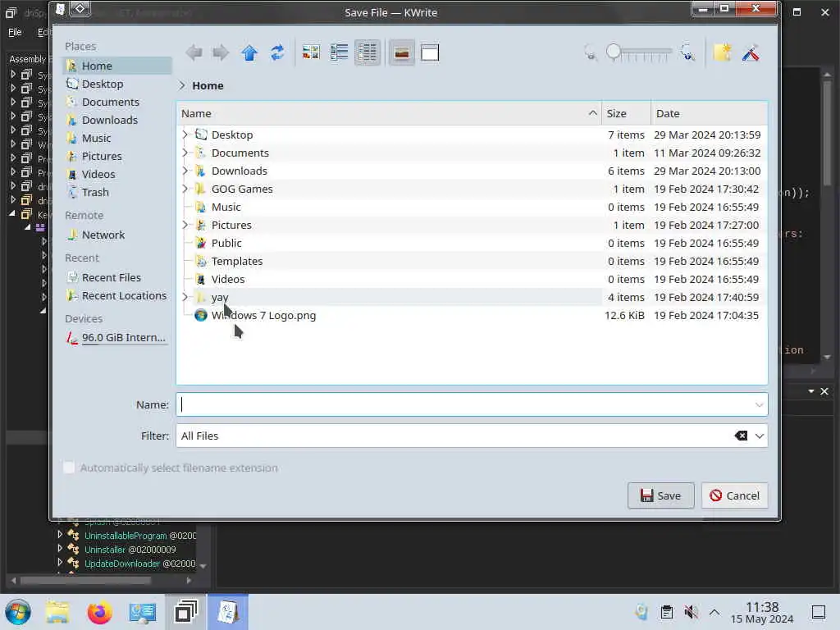
Task: Open Recent Files in sidebar
Action: click(117, 277)
